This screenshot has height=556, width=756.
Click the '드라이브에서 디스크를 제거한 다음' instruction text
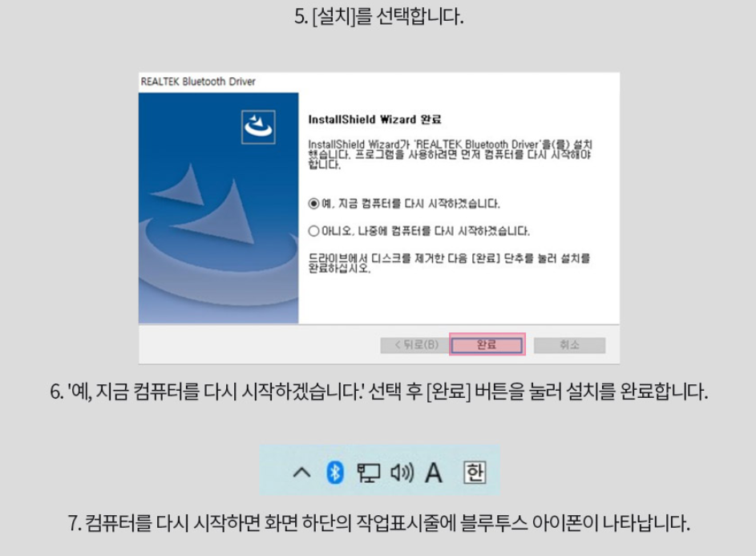coord(450,263)
